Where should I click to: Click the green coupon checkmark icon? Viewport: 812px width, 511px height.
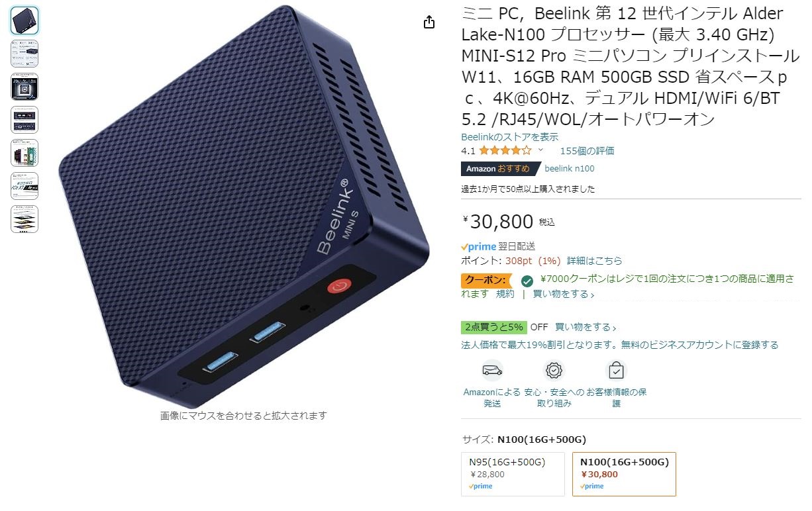527,281
